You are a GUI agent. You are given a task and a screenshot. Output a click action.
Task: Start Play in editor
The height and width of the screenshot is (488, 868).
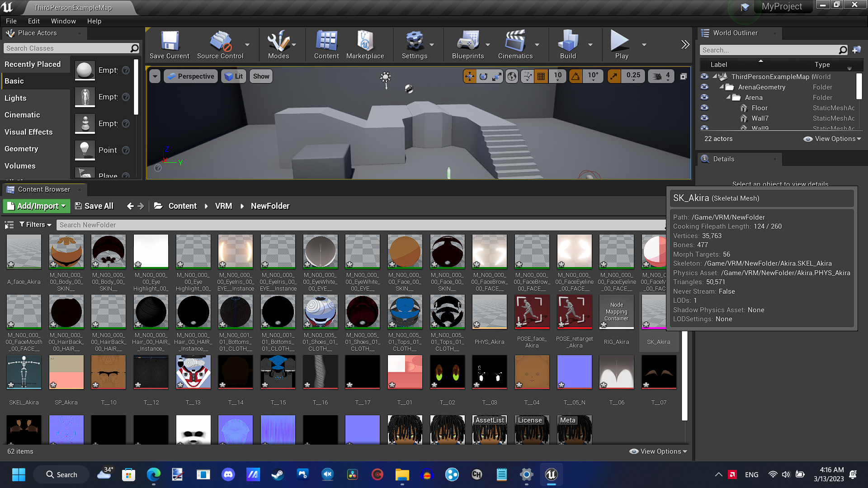[621, 45]
